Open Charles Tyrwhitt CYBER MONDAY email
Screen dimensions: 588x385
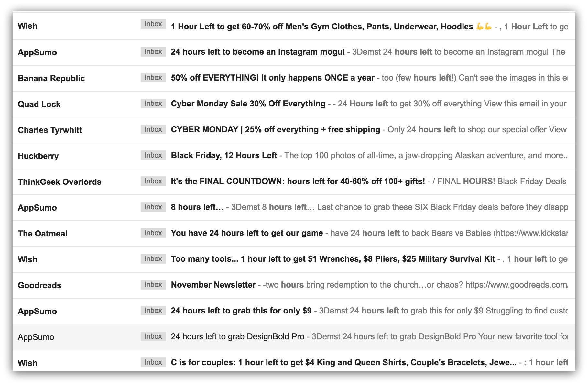[294, 130]
